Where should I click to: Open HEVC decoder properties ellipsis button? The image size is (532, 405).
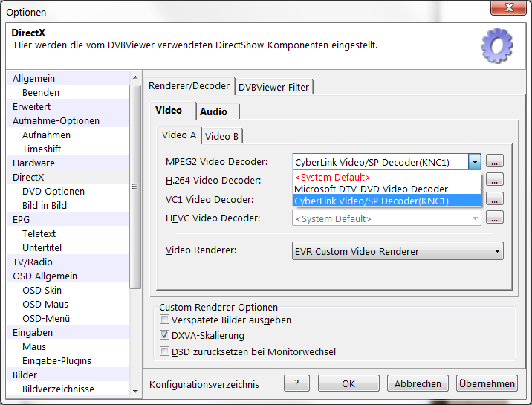tap(494, 217)
